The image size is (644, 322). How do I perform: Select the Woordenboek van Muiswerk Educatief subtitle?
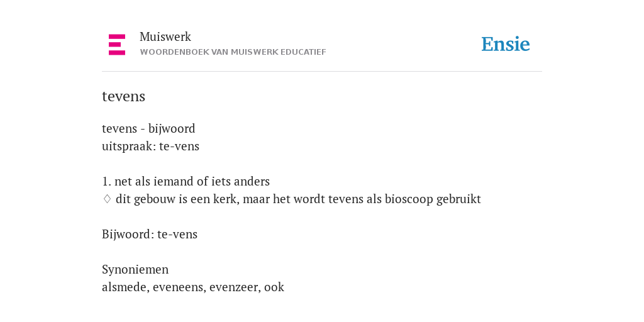click(233, 52)
